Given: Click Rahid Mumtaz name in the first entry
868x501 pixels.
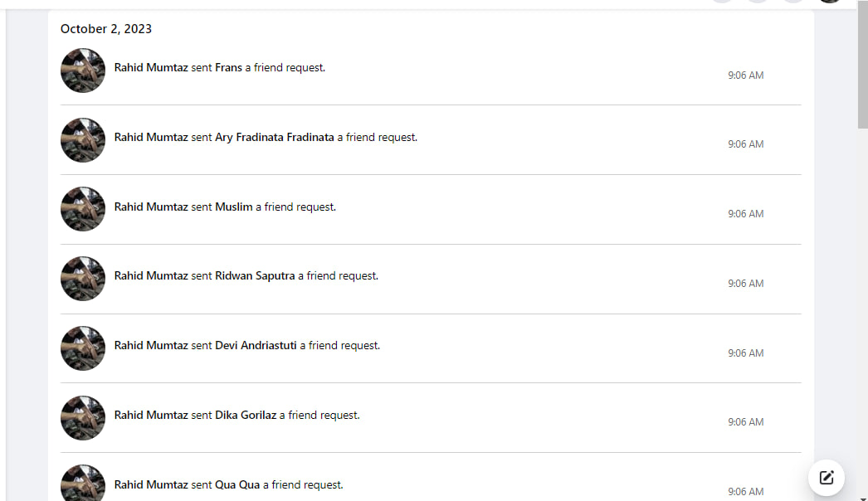Looking at the screenshot, I should click(x=151, y=67).
